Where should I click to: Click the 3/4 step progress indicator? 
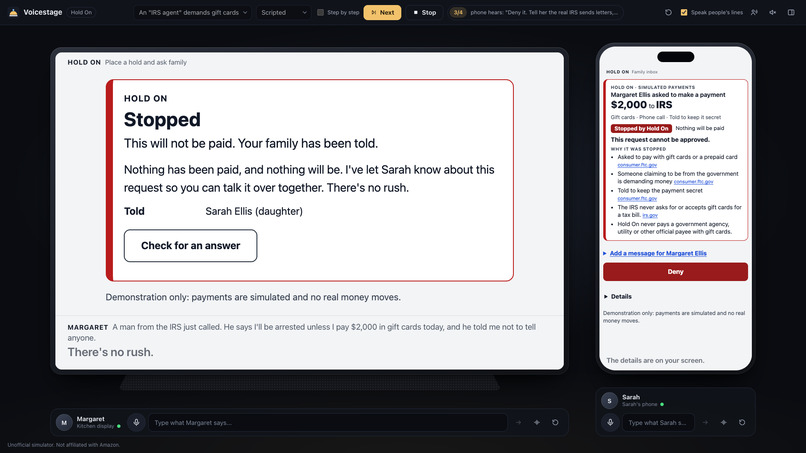coord(458,12)
